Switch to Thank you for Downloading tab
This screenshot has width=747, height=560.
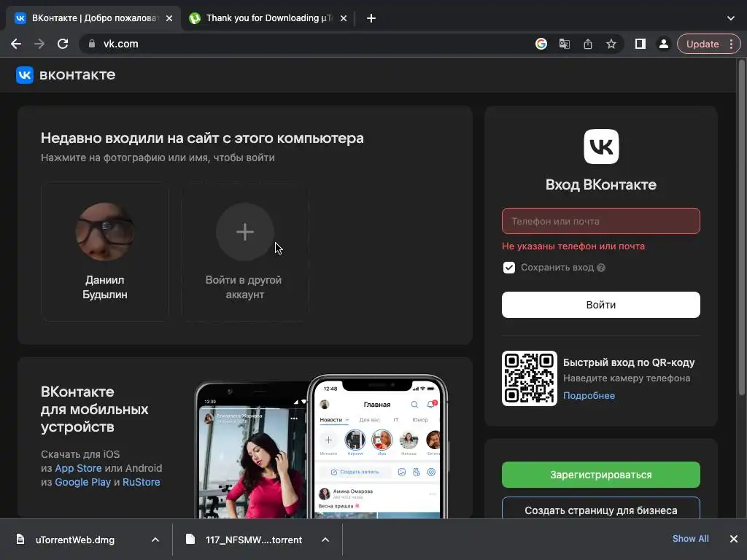(269, 18)
